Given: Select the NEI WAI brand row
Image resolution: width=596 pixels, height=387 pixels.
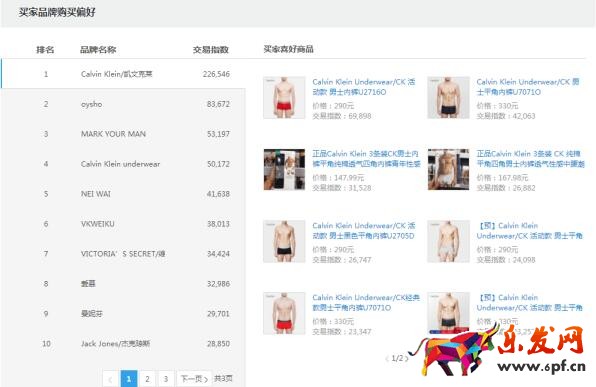Looking at the screenshot, I should [123, 194].
